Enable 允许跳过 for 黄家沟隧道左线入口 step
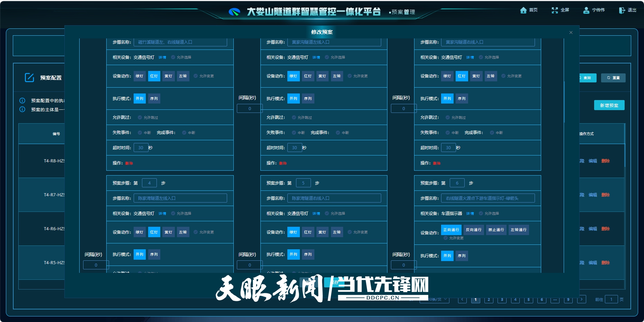Image resolution: width=644 pixels, height=322 pixels. tap(294, 118)
